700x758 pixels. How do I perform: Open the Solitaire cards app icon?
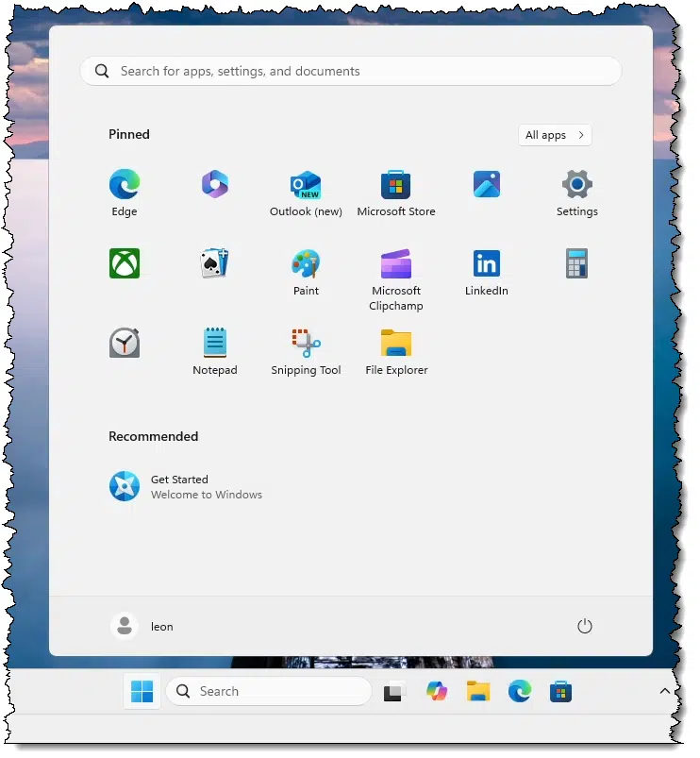click(x=215, y=263)
